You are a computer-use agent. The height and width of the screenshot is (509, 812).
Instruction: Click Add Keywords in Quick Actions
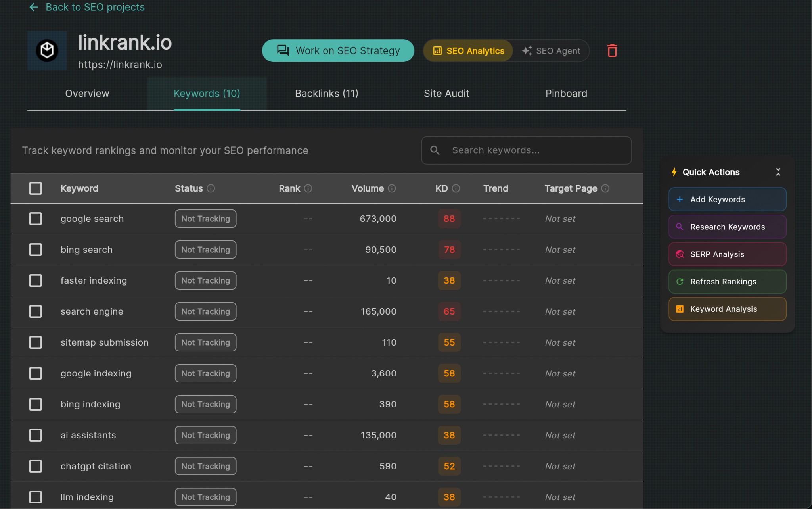727,200
